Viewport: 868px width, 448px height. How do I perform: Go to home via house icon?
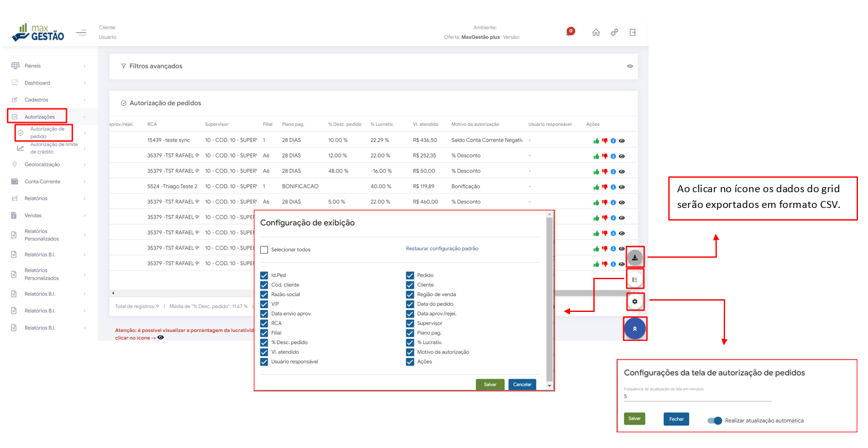click(596, 33)
